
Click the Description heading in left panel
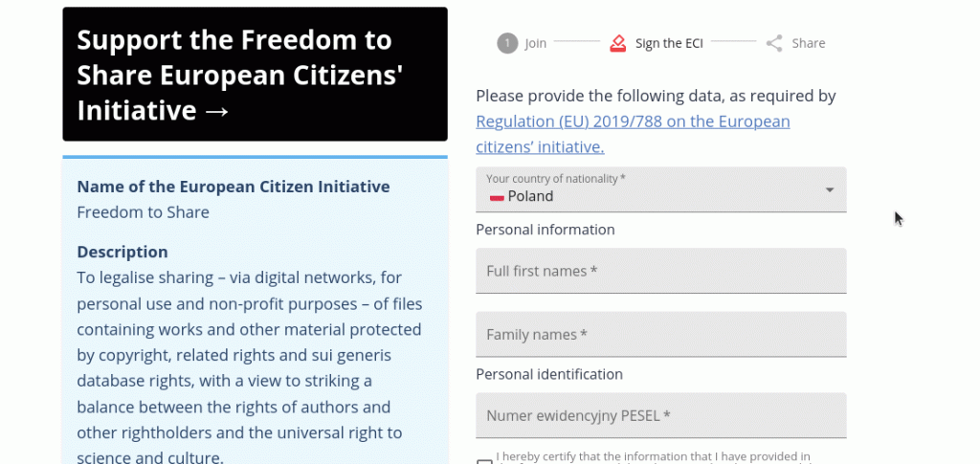tap(122, 252)
